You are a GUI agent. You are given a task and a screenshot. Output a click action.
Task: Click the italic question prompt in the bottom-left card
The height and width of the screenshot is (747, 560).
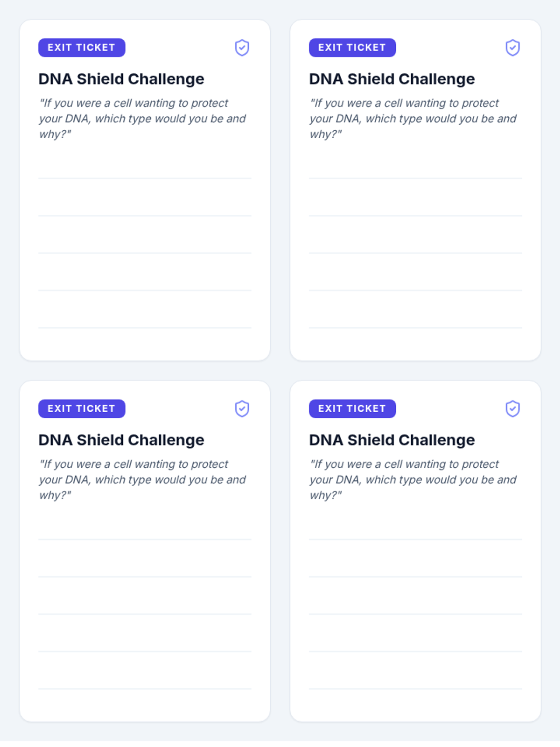[142, 479]
